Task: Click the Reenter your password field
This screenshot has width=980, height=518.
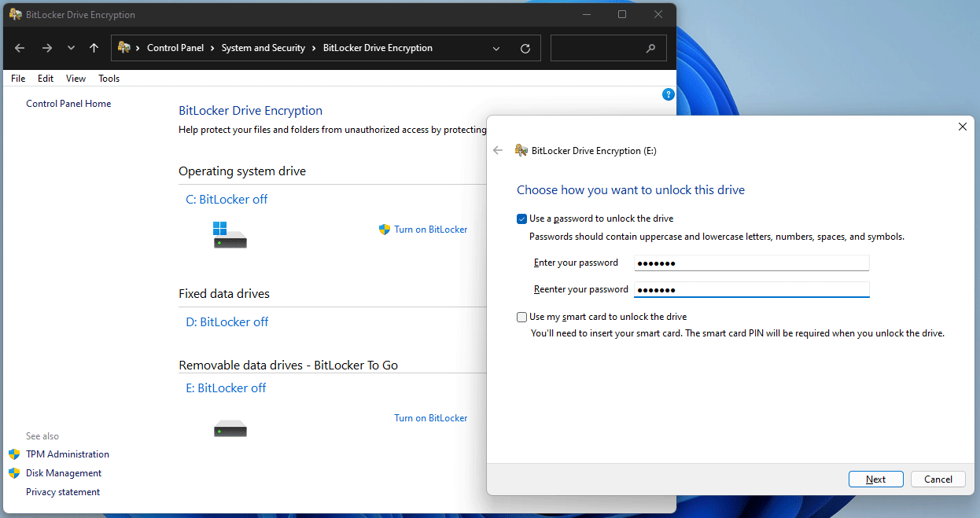Action: 751,289
